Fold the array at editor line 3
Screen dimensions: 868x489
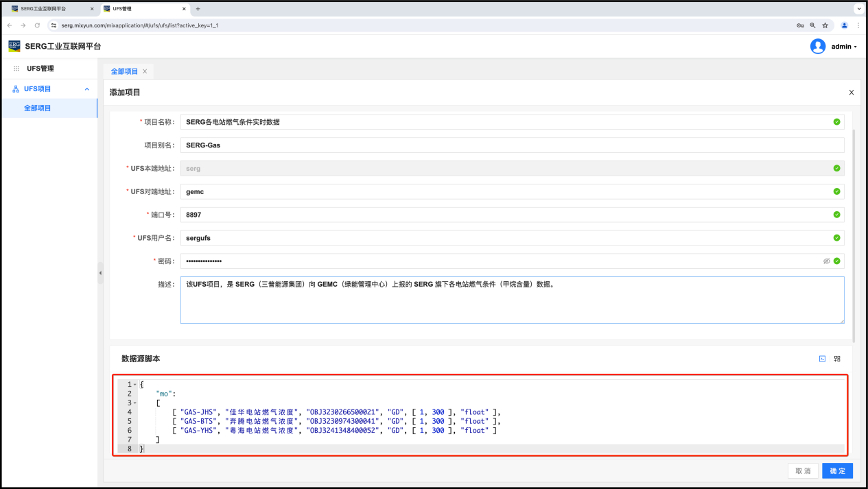[x=134, y=403]
